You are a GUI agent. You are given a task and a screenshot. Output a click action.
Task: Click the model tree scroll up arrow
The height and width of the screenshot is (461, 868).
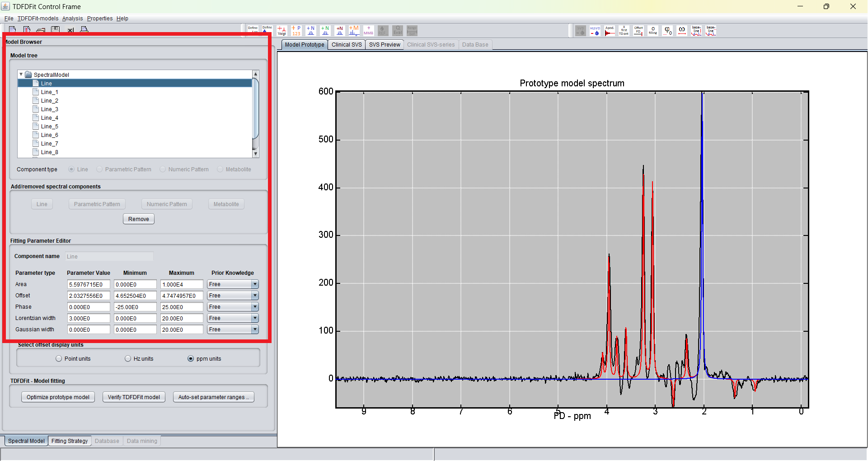tap(256, 74)
